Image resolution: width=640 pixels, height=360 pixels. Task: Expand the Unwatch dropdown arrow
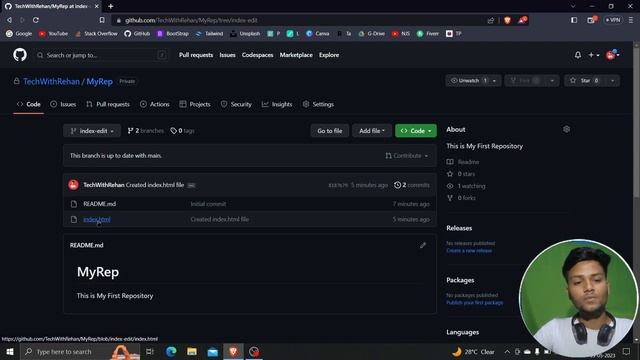pyautogui.click(x=494, y=80)
